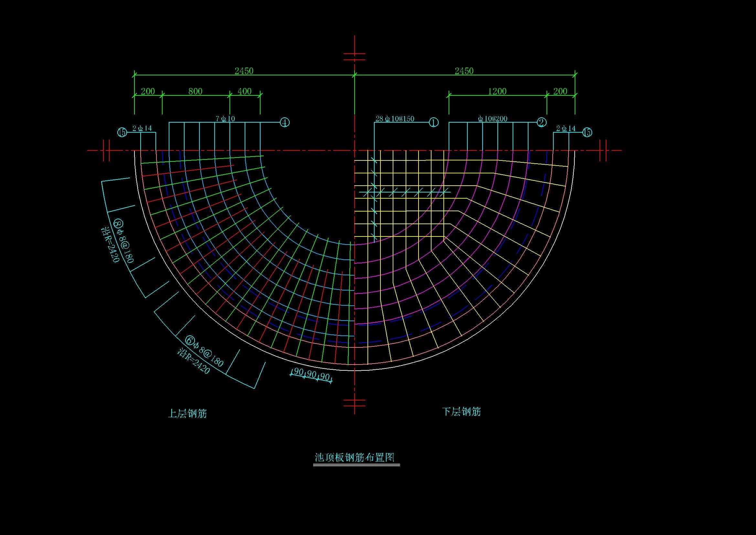
Task: Click the 2450 dimension above lower-layer half
Action: click(464, 71)
